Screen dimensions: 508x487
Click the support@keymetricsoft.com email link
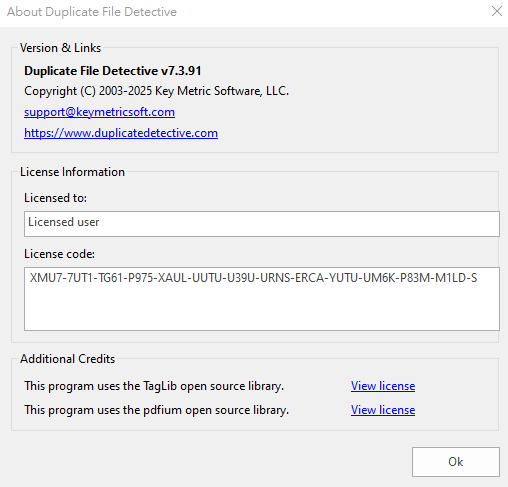[99, 112]
